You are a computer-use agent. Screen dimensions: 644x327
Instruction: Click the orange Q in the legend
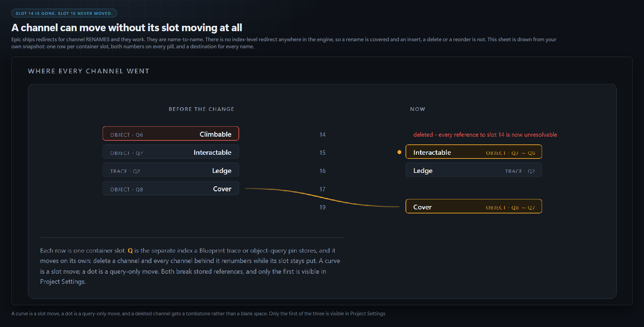tap(130, 251)
